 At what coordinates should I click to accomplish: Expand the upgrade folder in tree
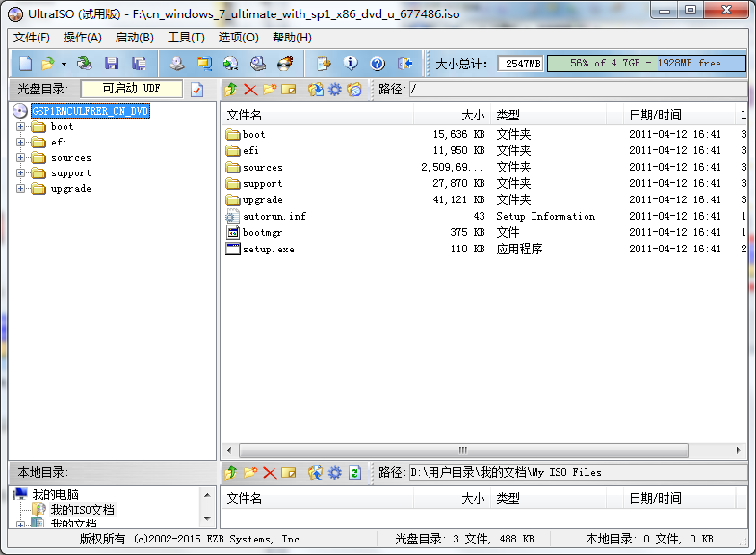[x=21, y=189]
